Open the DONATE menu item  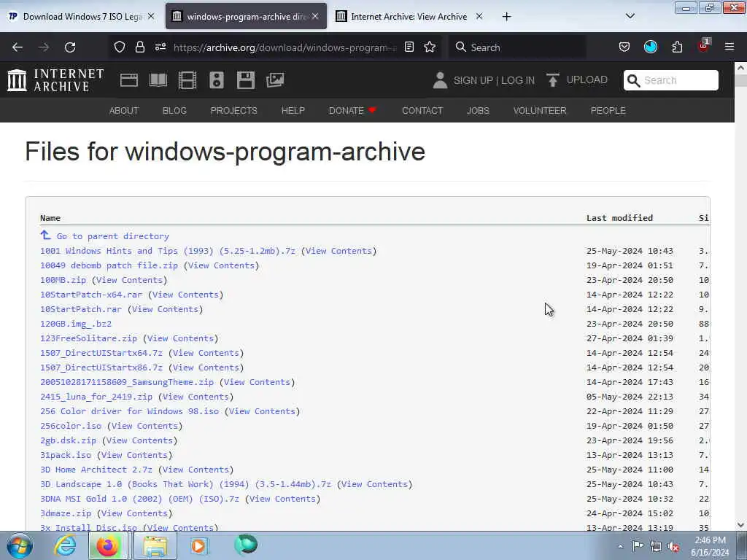(352, 111)
